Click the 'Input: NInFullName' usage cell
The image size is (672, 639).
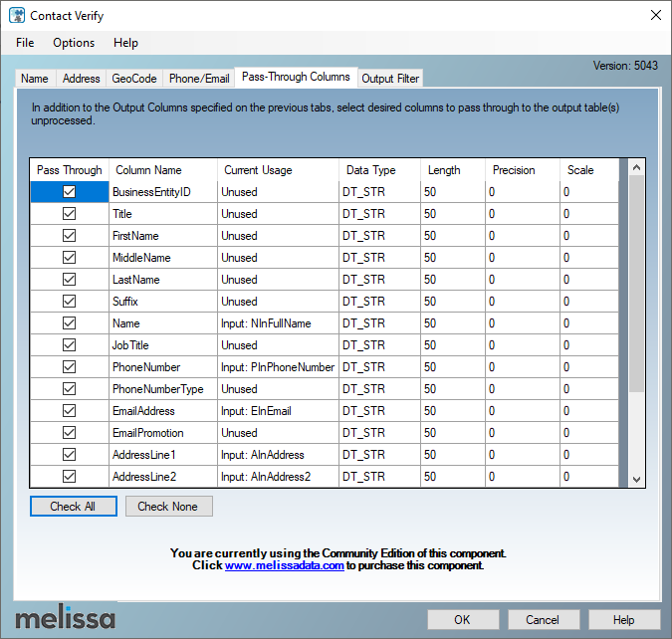(x=278, y=322)
